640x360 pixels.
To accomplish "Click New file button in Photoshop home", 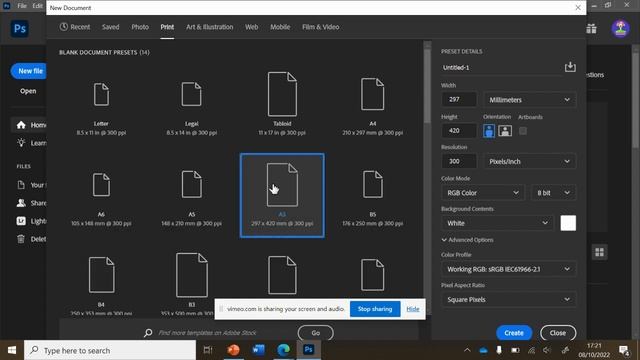I will click(29, 71).
